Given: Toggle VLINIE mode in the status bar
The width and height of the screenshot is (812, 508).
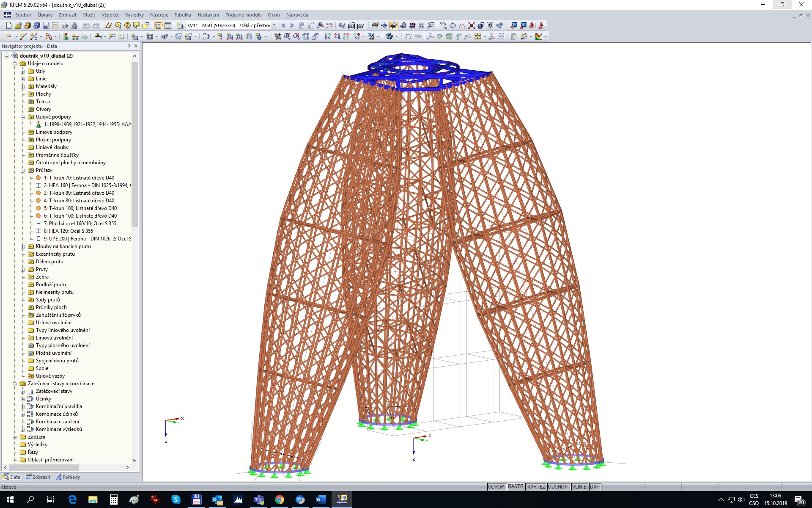Looking at the screenshot, I should [x=579, y=487].
